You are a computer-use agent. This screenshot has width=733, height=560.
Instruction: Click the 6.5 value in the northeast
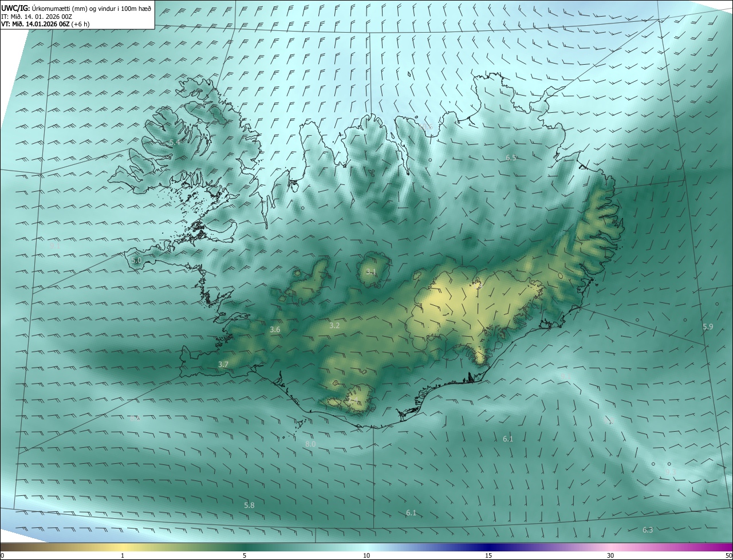[511, 157]
